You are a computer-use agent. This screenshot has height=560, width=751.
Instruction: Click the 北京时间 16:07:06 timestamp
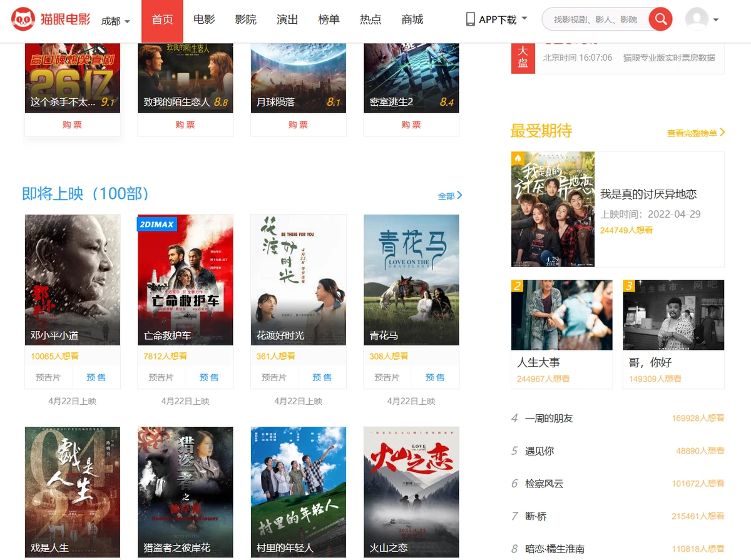578,58
